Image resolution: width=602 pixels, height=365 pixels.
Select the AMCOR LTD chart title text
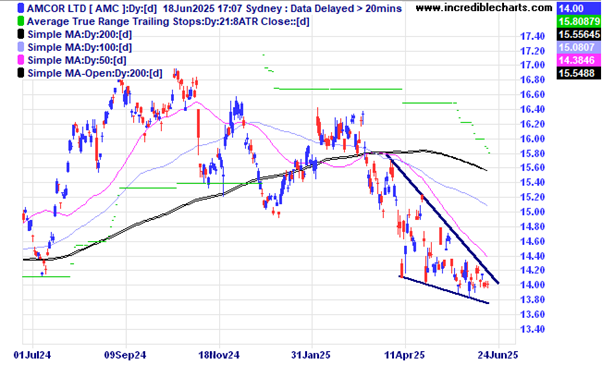tap(214, 8)
